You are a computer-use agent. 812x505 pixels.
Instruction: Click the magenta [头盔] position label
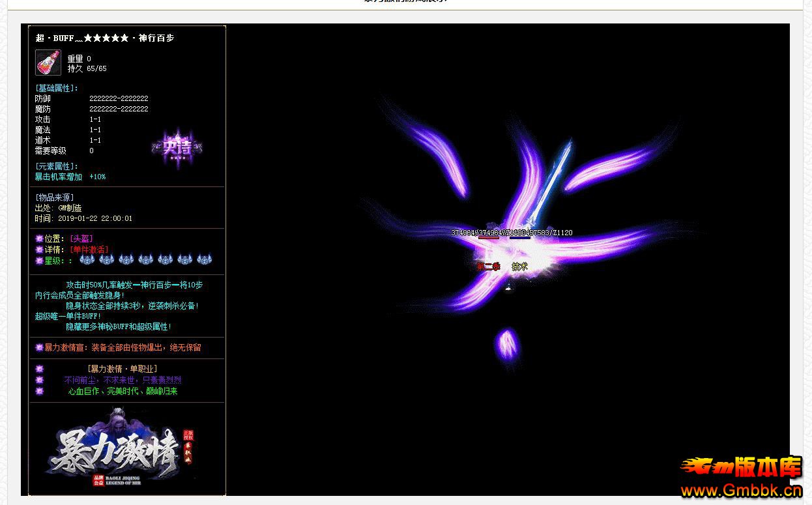81,239
